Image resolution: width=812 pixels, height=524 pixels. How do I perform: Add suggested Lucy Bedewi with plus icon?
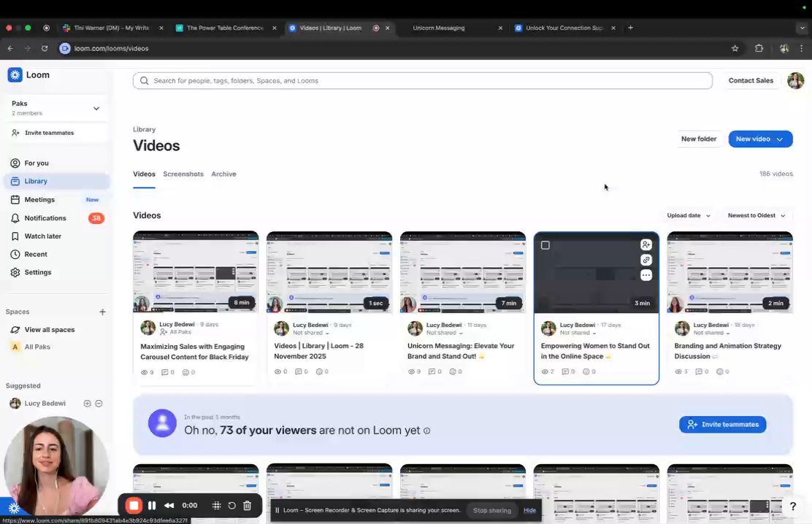(x=88, y=404)
